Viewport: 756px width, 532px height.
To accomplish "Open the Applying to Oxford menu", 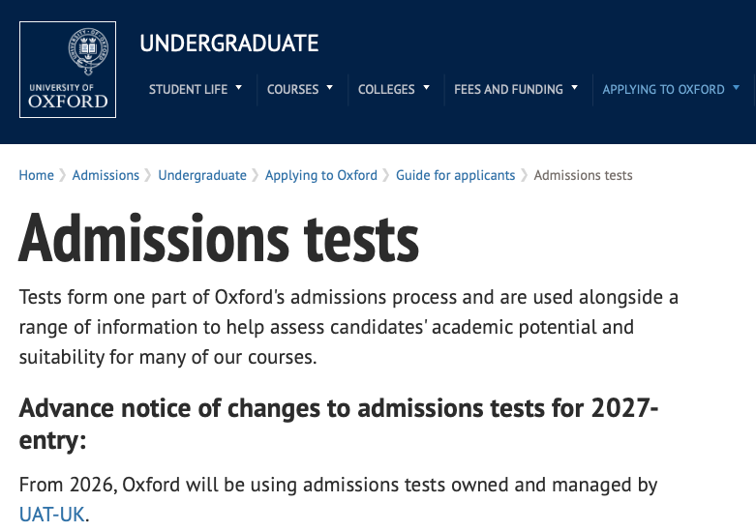I will (663, 89).
